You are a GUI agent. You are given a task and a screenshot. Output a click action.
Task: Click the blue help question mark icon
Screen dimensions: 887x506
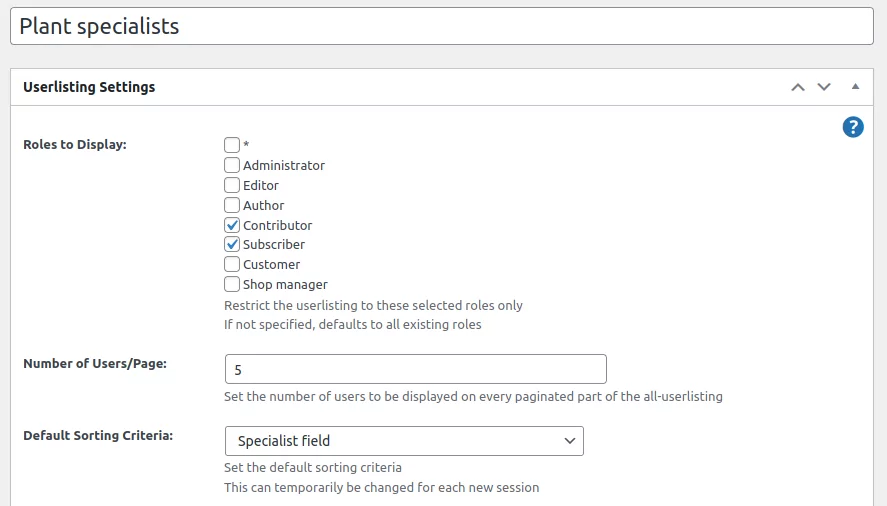[853, 127]
